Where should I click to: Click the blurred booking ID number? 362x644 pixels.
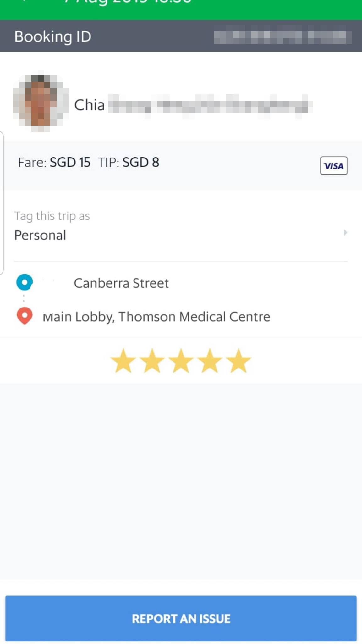coord(282,37)
